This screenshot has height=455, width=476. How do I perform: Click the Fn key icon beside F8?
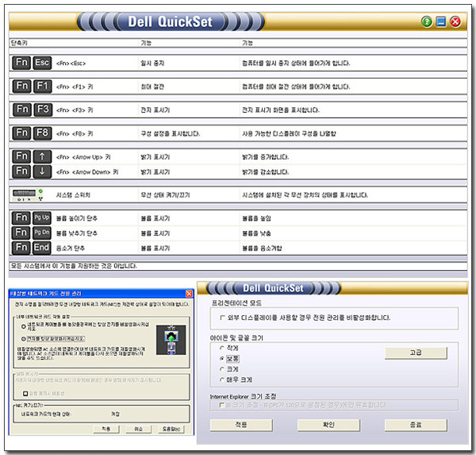[21, 133]
